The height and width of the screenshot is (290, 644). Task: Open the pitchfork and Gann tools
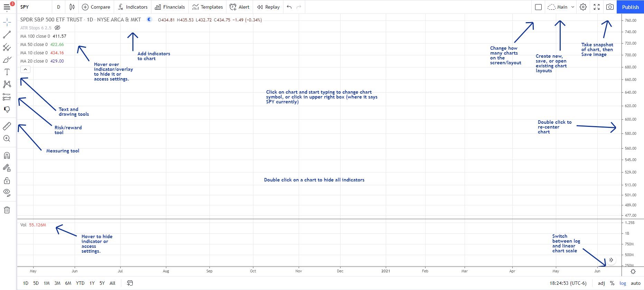coord(7,47)
